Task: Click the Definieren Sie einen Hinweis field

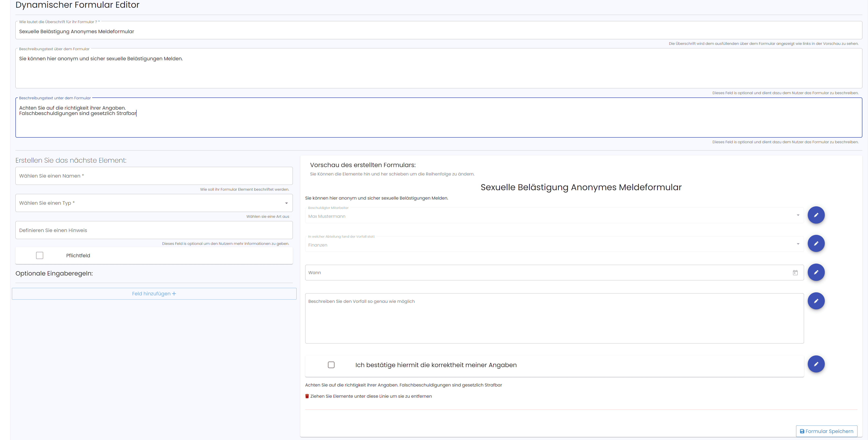Action: (x=154, y=230)
